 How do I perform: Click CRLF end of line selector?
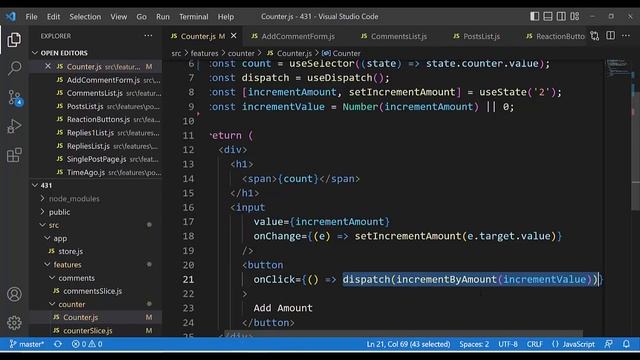(x=534, y=344)
